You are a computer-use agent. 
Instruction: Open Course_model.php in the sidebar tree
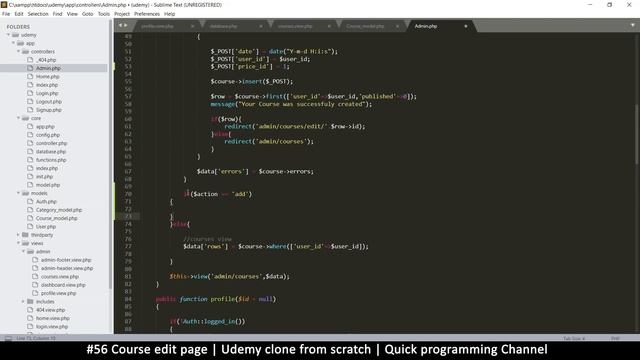pyautogui.click(x=56, y=218)
